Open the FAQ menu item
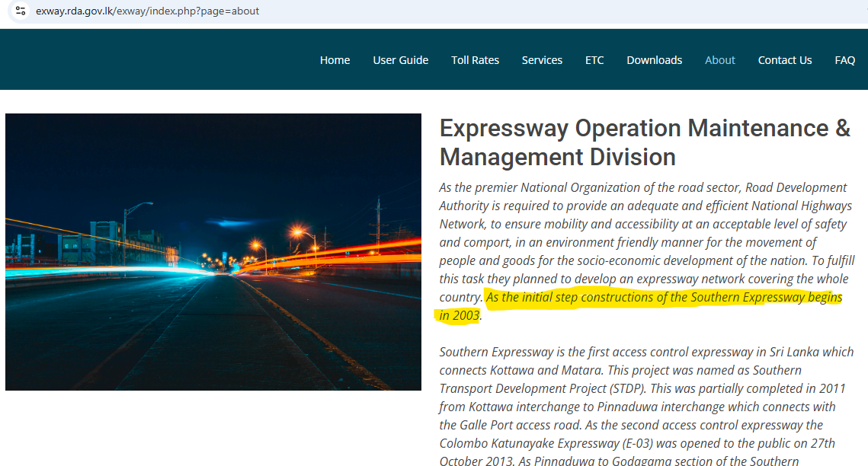 click(x=844, y=59)
